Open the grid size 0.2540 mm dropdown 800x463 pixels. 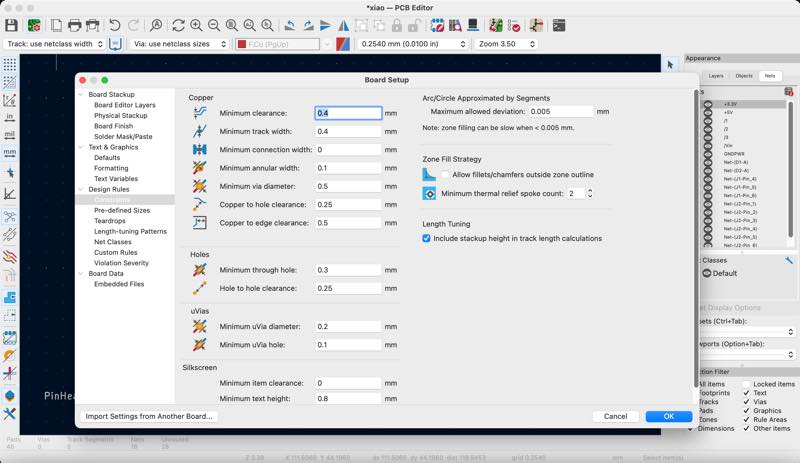tap(412, 44)
